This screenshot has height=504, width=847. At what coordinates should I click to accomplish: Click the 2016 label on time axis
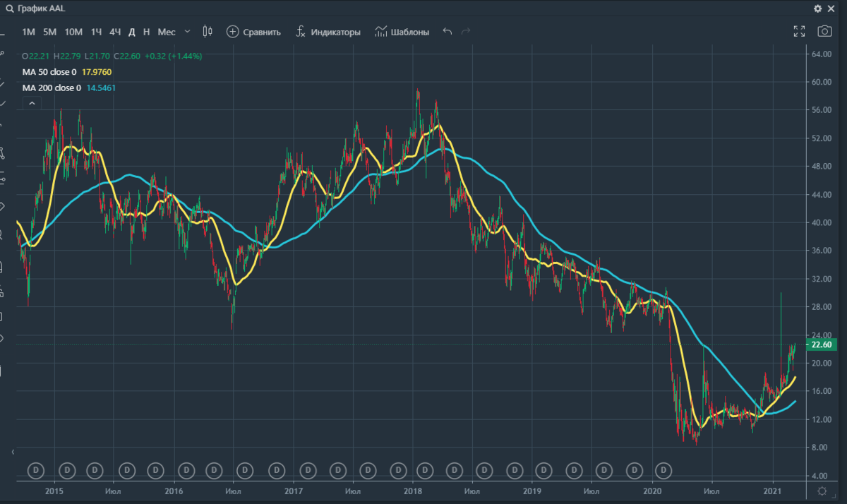pyautogui.click(x=173, y=491)
